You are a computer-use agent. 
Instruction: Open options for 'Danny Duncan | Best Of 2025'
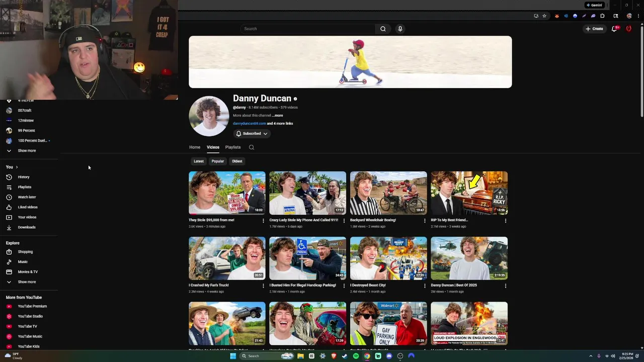pyautogui.click(x=506, y=286)
